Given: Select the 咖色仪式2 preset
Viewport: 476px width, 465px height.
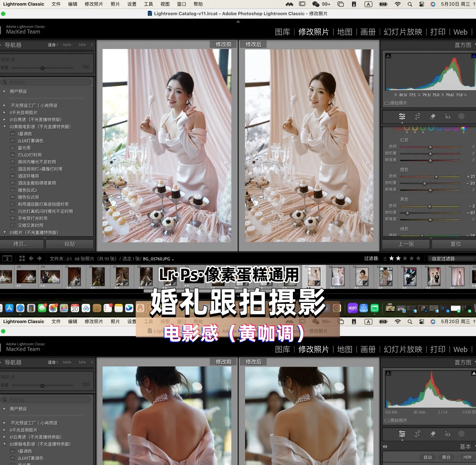Looking at the screenshot, I should (27, 190).
